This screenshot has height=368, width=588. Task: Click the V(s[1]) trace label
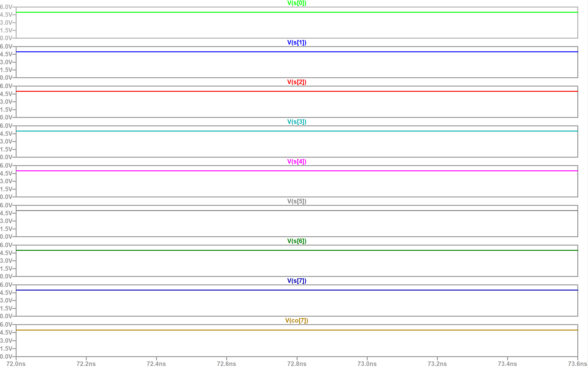coord(297,43)
